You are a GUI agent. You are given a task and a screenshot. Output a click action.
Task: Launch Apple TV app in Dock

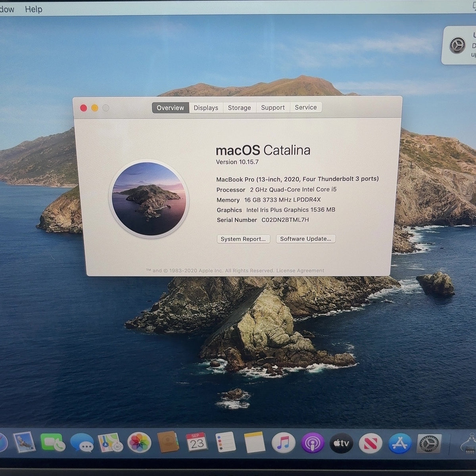pos(341,443)
